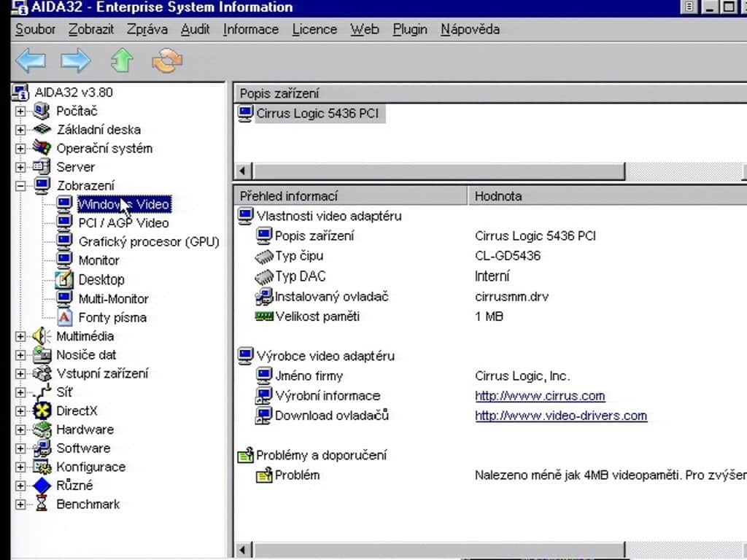The height and width of the screenshot is (560, 747).
Task: Collapse the Zobrazení tree node
Action: pyautogui.click(x=20, y=186)
